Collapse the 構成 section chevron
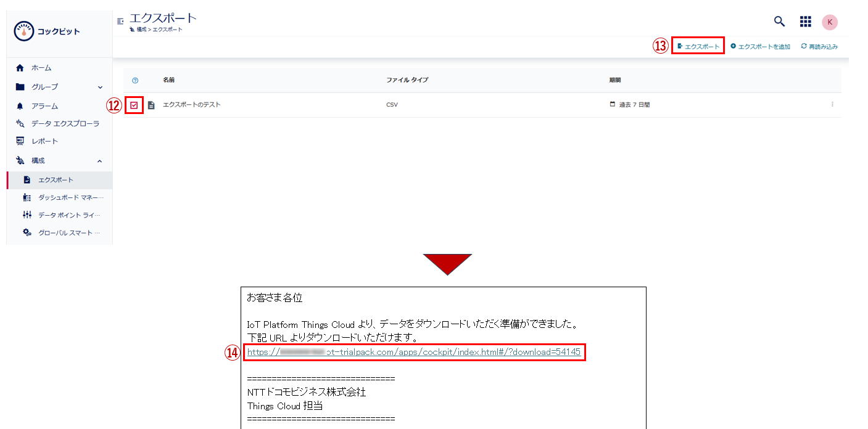 click(x=99, y=160)
